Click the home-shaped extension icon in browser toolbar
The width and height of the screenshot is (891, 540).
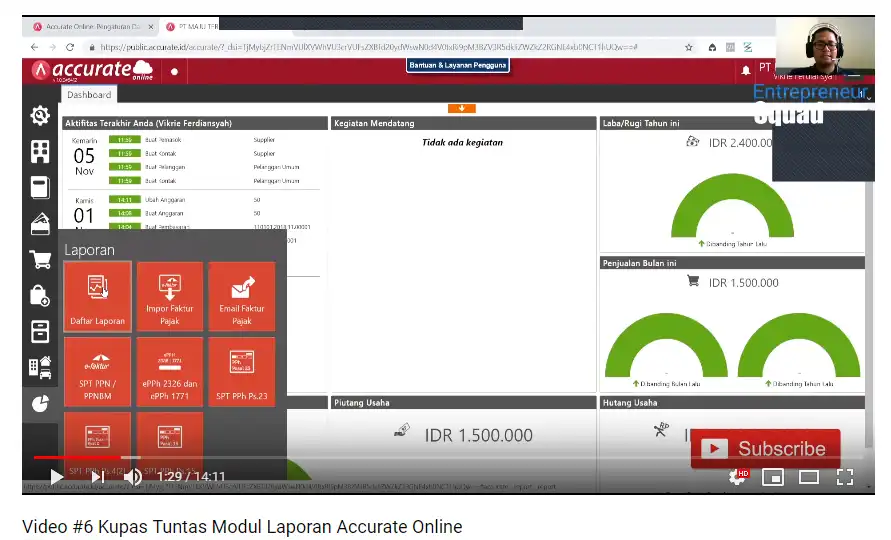point(712,47)
